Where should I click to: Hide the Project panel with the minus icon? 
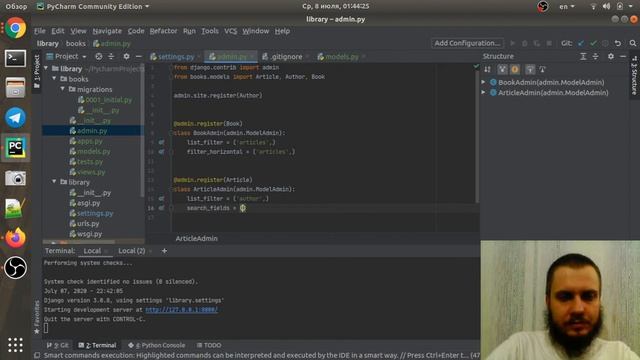[x=138, y=56]
